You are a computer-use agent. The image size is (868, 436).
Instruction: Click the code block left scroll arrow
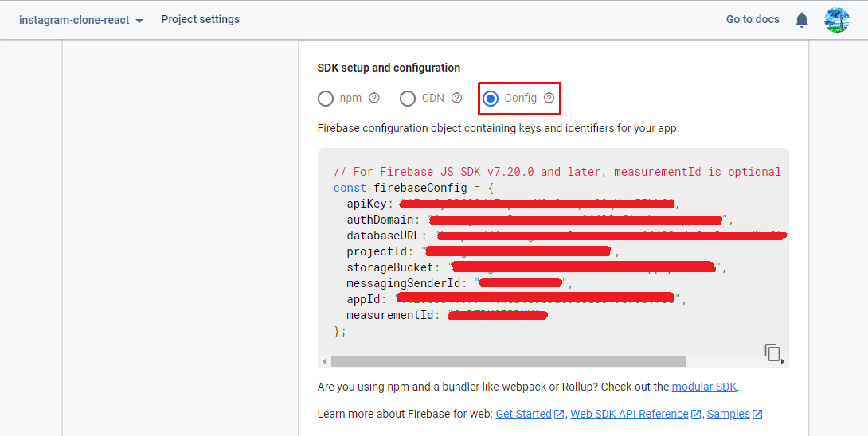tap(324, 361)
